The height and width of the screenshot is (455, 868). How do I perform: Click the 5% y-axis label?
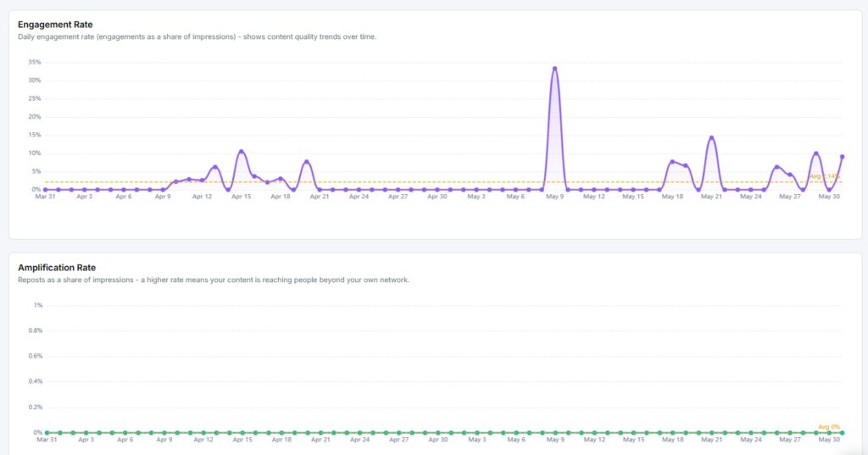[x=36, y=172]
